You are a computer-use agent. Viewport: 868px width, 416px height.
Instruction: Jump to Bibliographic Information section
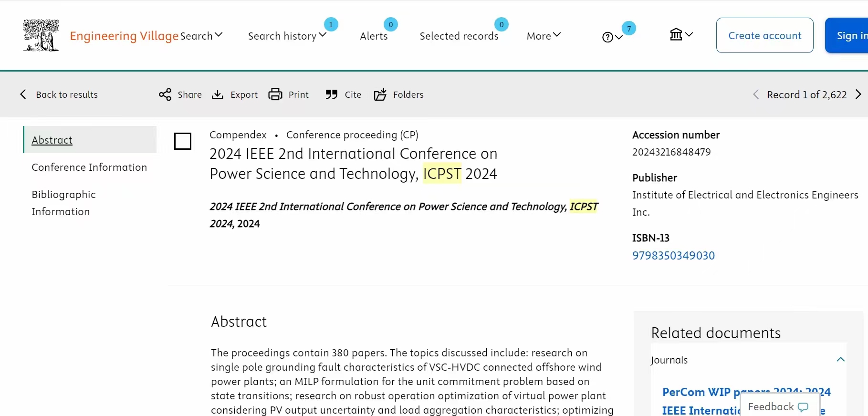click(64, 203)
